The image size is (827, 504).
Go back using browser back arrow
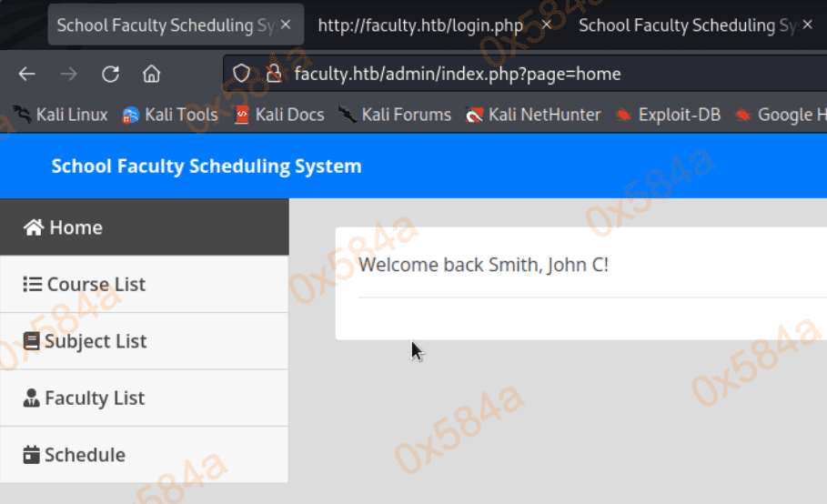coord(27,74)
